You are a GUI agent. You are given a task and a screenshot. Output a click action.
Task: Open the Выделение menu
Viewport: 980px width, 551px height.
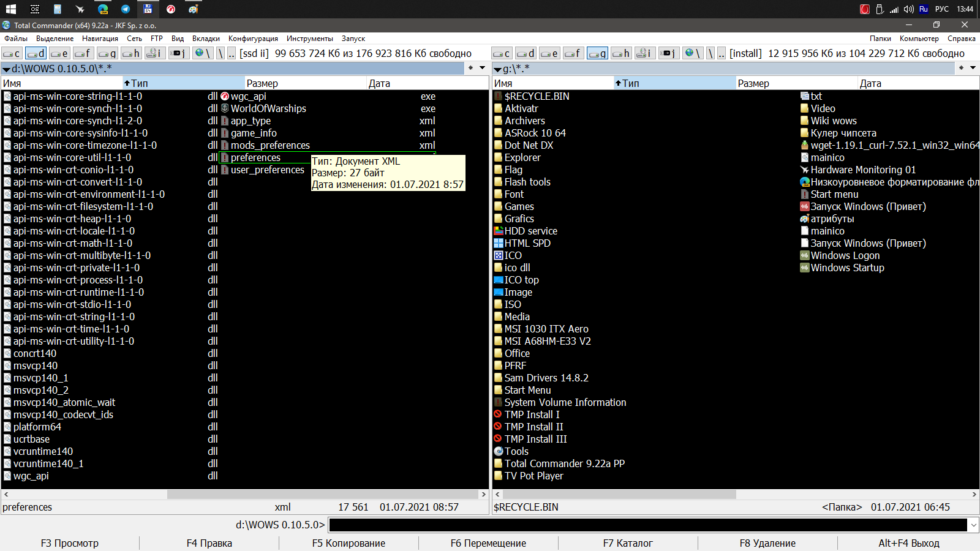(x=55, y=39)
